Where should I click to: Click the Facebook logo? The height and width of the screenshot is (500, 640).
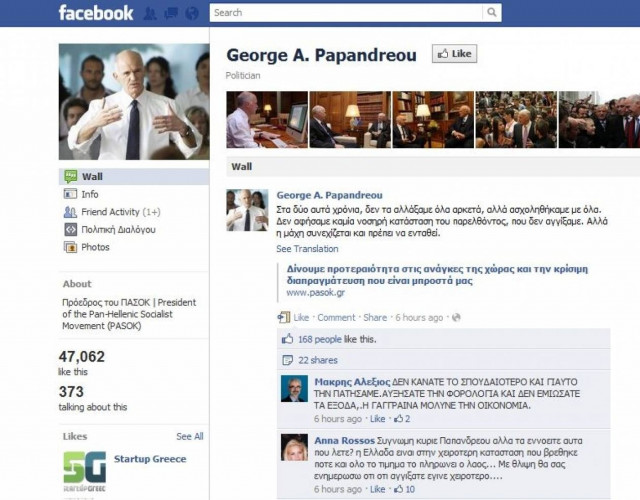(96, 13)
